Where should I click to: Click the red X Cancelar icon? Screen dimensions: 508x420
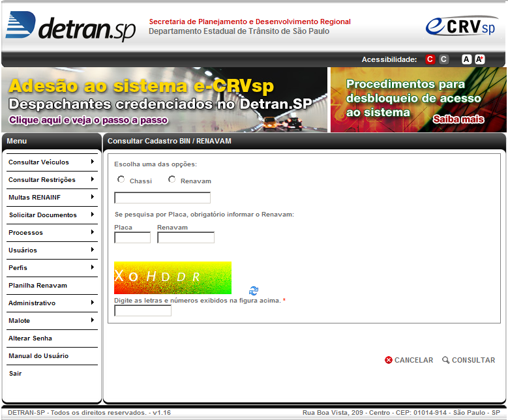click(389, 360)
